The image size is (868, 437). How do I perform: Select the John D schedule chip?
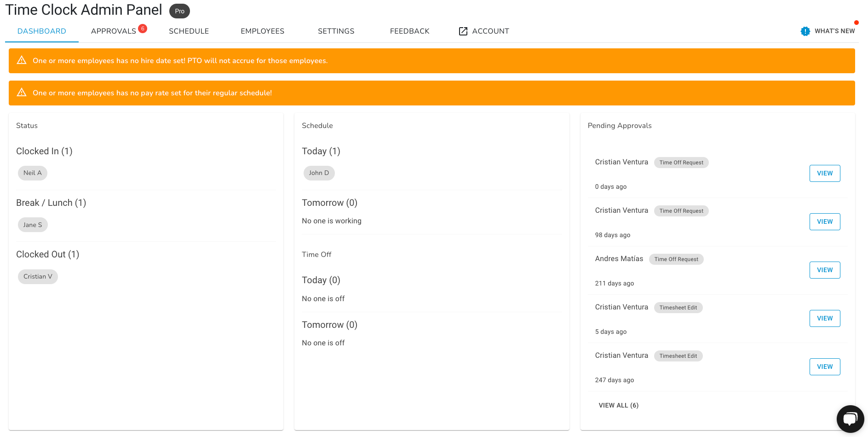tap(319, 173)
